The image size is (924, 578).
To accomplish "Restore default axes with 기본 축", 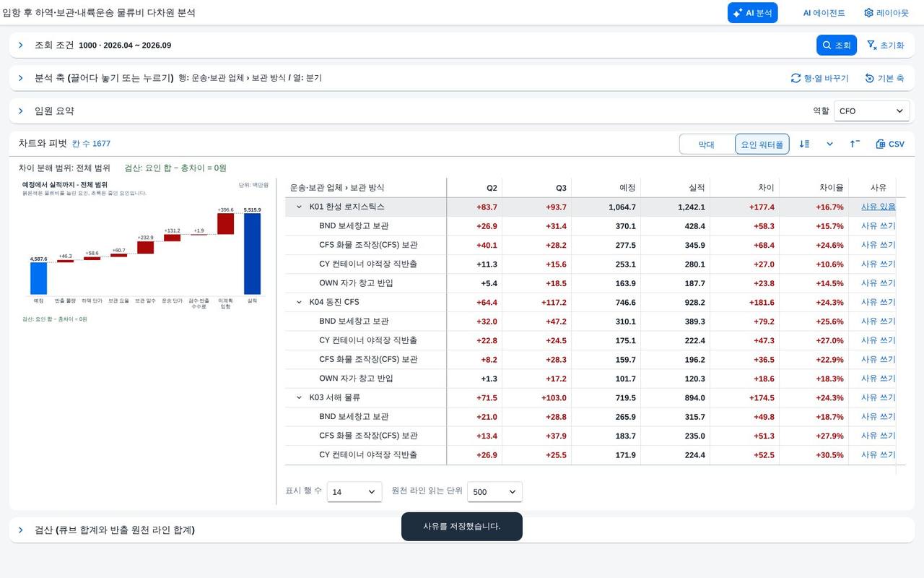I will point(884,78).
